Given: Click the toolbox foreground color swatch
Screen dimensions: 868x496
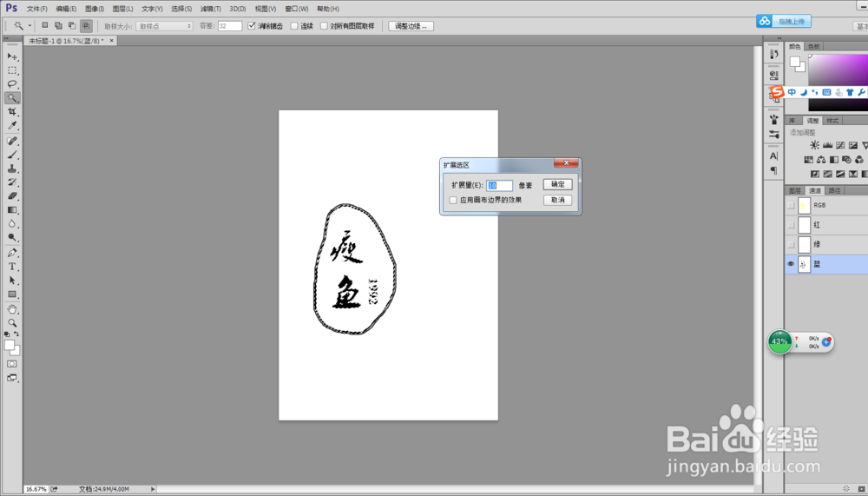Looking at the screenshot, I should 9,345.
